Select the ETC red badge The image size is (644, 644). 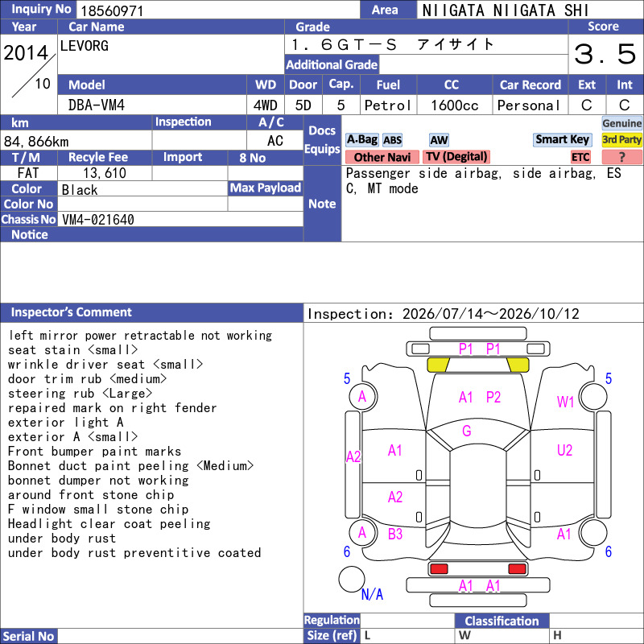(x=580, y=157)
